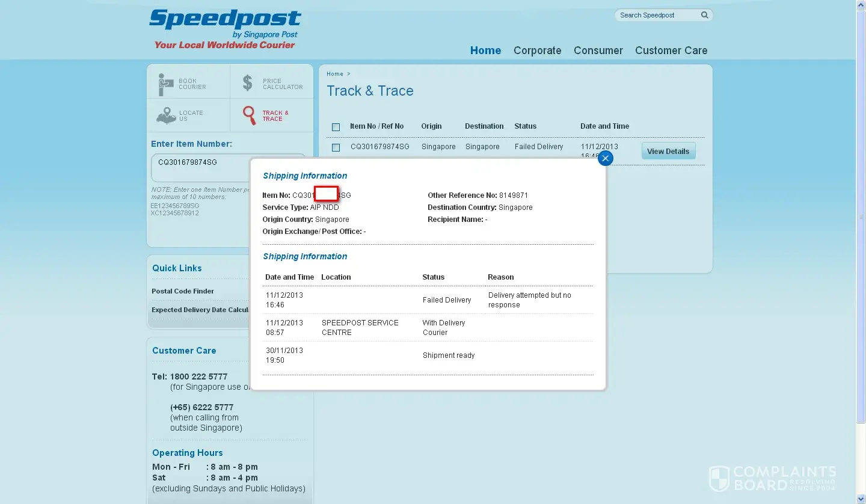The width and height of the screenshot is (866, 504).
Task: Click the Customer Care sidebar heading
Action: 184,351
